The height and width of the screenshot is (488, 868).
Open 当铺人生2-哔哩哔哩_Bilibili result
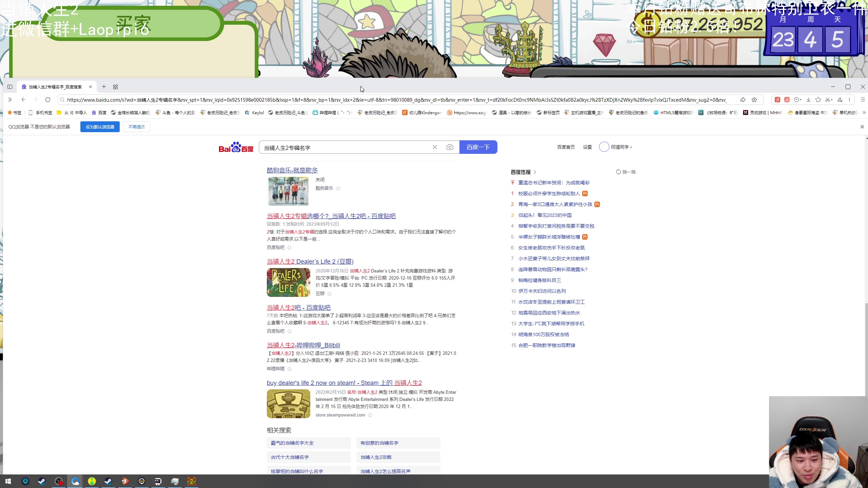click(x=303, y=345)
